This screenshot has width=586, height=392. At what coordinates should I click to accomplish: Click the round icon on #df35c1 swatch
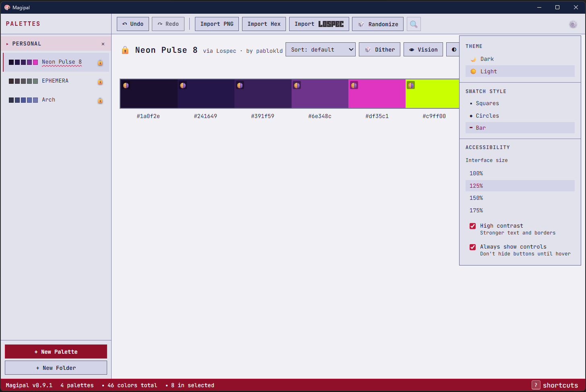pyautogui.click(x=354, y=85)
